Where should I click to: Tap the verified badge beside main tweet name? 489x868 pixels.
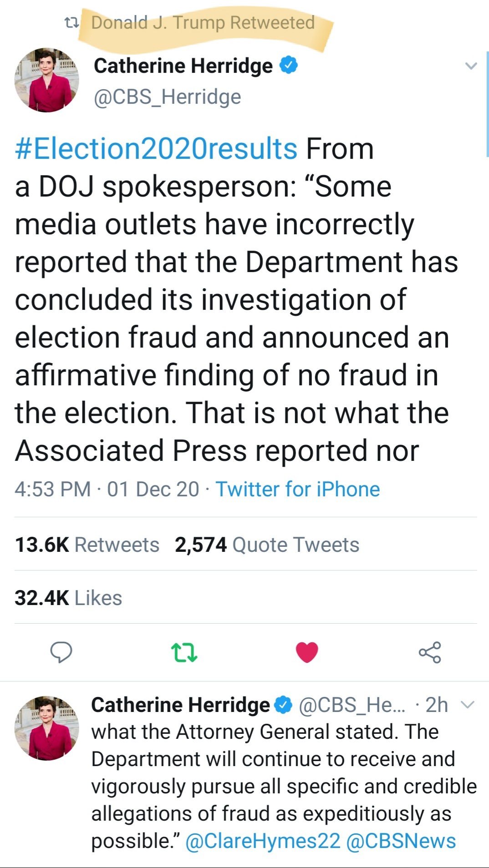pyautogui.click(x=288, y=65)
